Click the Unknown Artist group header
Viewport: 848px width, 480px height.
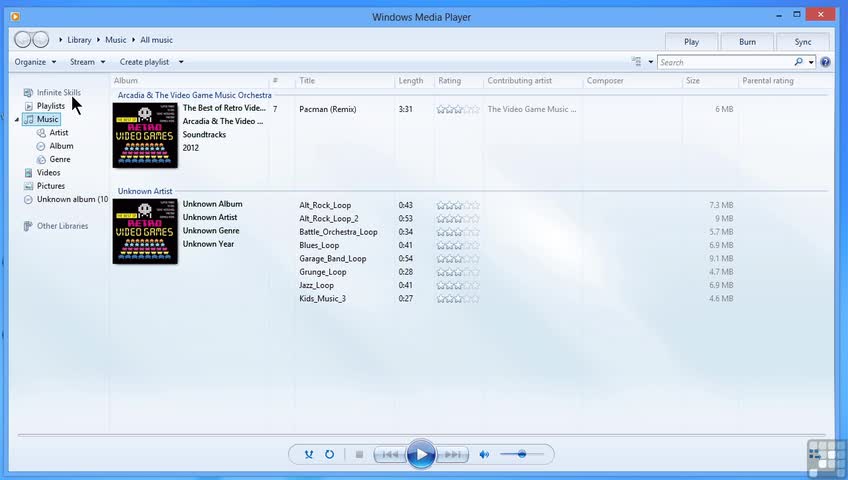(x=145, y=191)
